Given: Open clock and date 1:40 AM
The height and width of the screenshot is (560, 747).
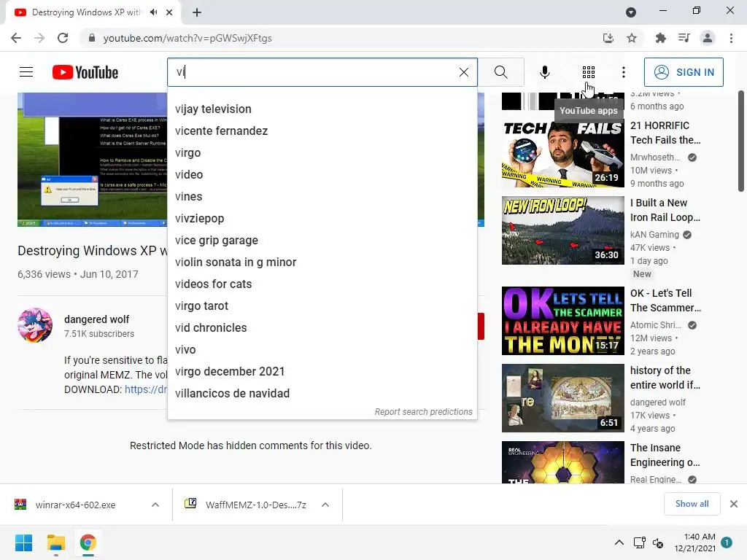Looking at the screenshot, I should click(x=695, y=542).
